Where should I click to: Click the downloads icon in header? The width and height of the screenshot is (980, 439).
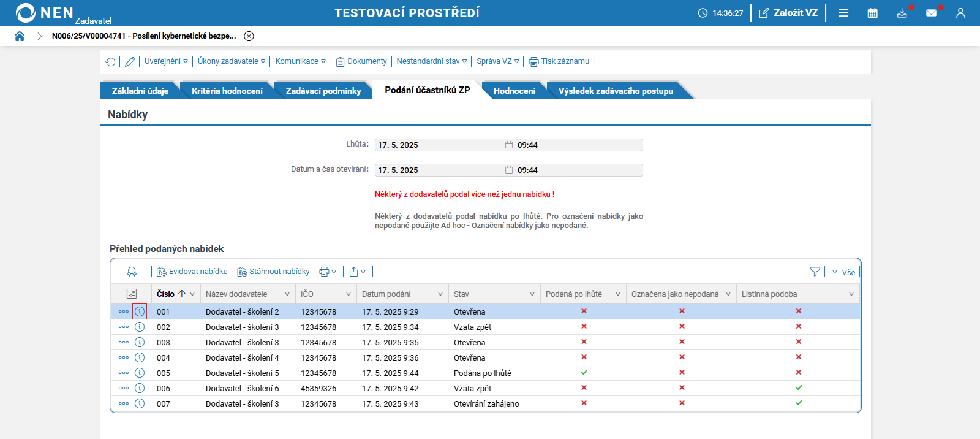(x=902, y=13)
